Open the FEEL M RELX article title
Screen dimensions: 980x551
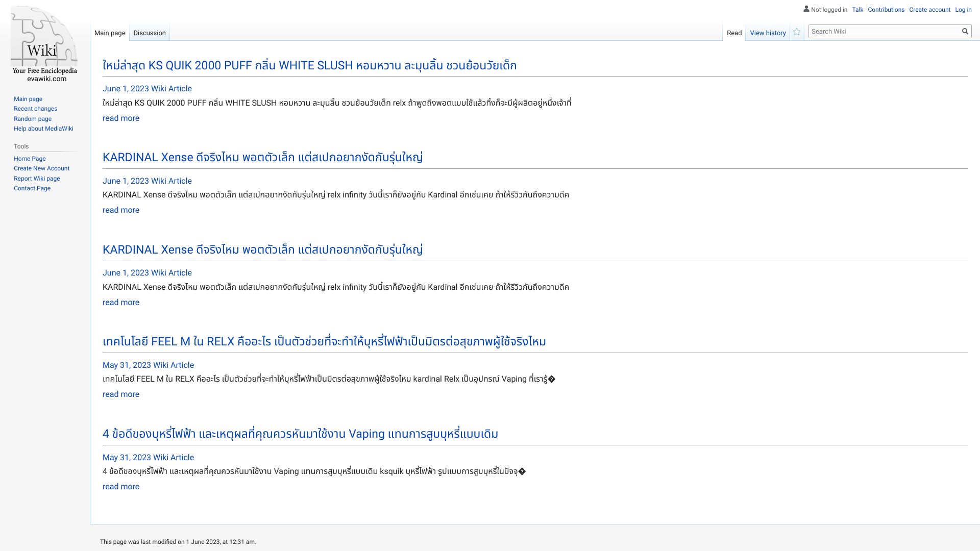pyautogui.click(x=324, y=341)
